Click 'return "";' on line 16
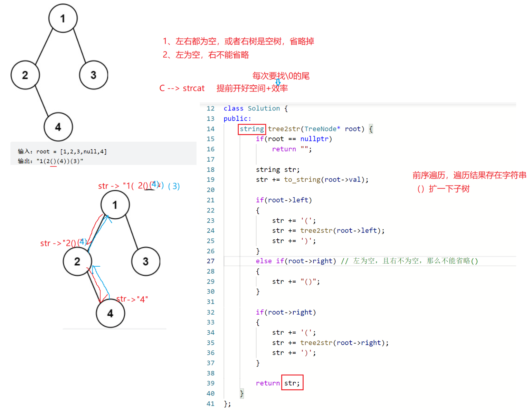Image resolution: width=532 pixels, height=410 pixels. click(x=292, y=149)
